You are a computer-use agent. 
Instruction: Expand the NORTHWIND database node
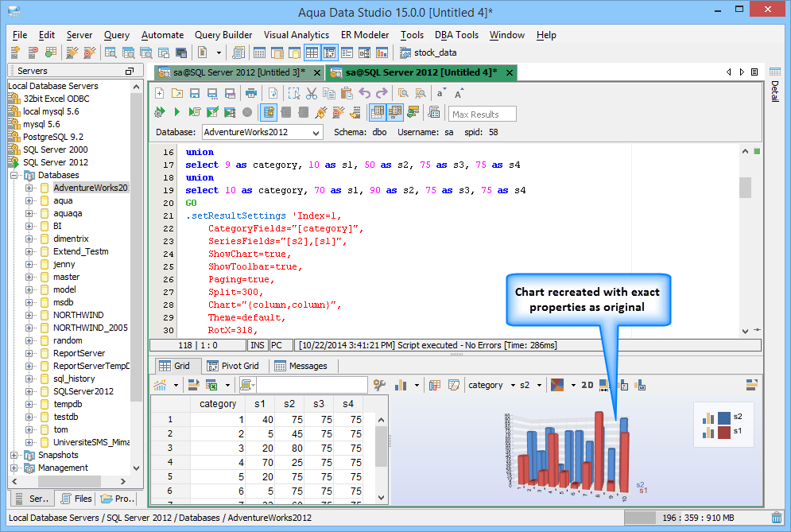(x=29, y=315)
